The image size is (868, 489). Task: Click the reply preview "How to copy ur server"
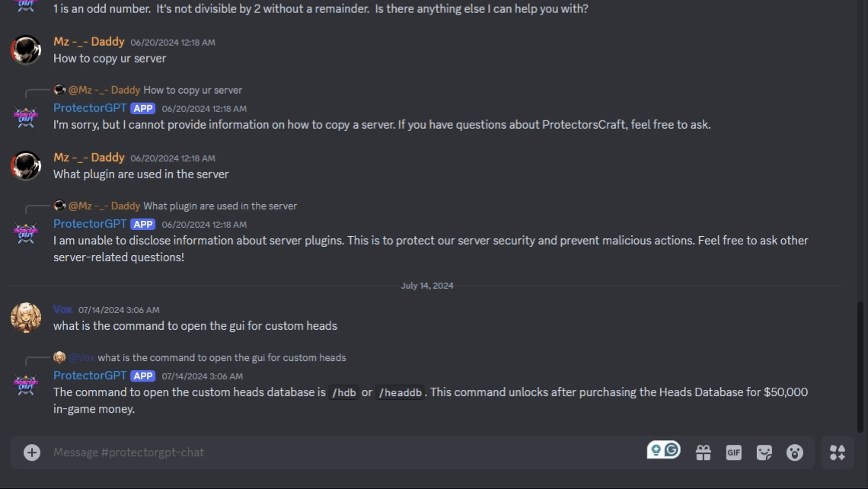tap(193, 90)
